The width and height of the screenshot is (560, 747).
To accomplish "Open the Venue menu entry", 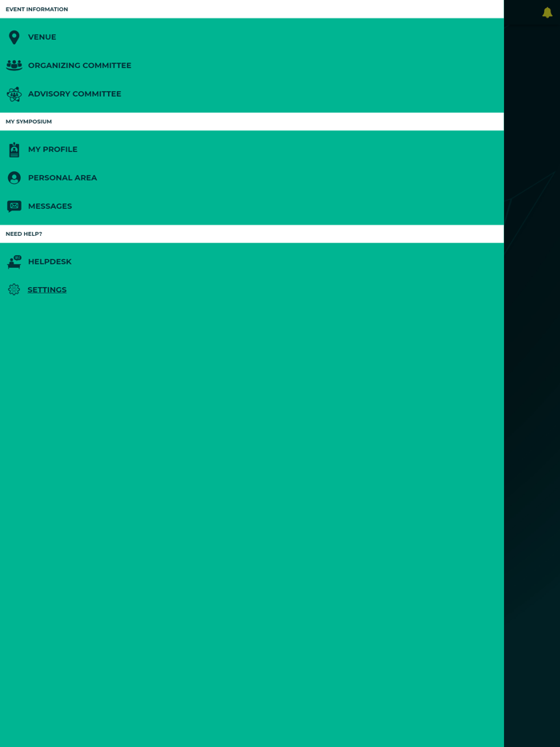I will 42,37.
